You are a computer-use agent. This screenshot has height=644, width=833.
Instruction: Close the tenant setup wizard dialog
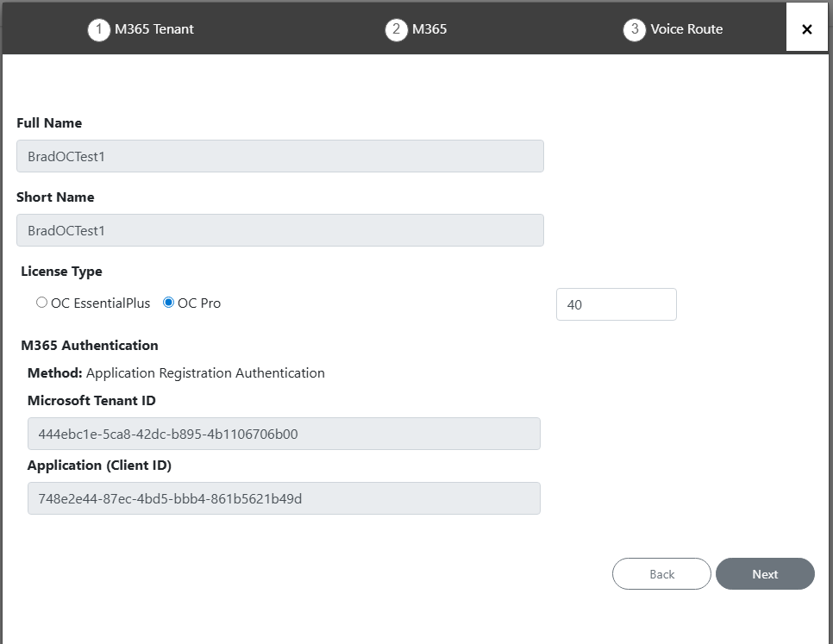coord(807,29)
